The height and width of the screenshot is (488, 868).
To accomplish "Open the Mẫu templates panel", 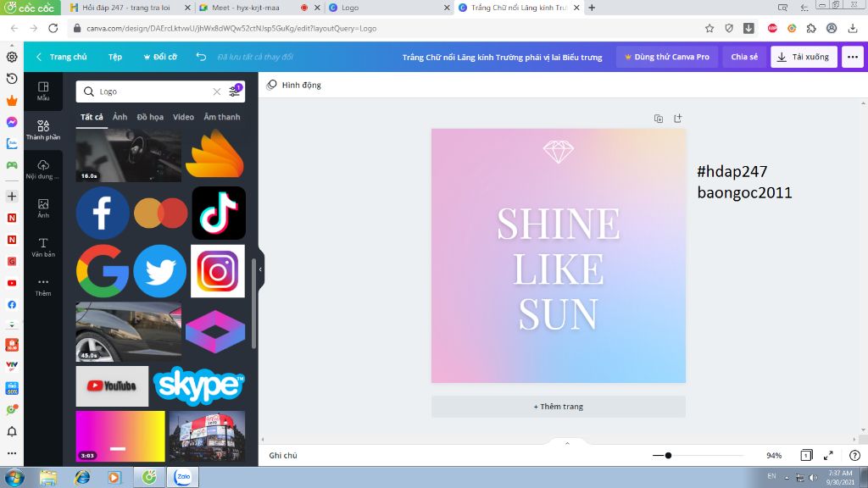I will tap(43, 91).
